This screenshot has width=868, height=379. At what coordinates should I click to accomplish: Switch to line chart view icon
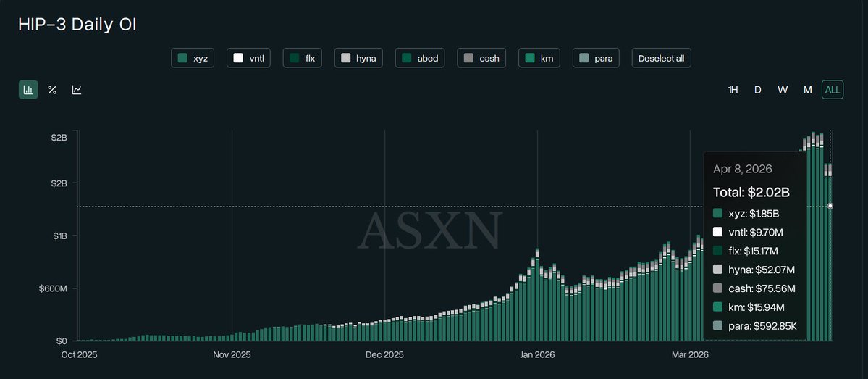[77, 90]
